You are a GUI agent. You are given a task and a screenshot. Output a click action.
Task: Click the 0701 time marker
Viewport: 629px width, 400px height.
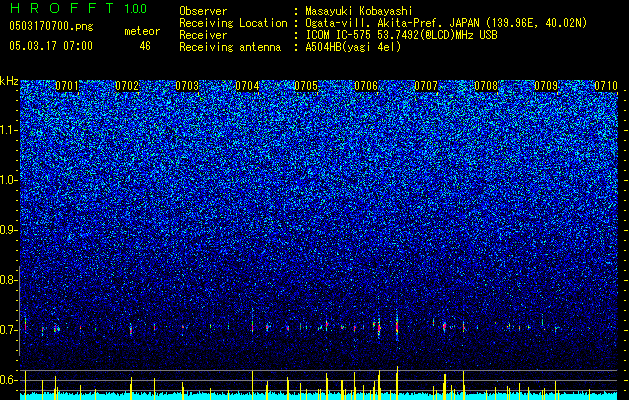tap(67, 86)
